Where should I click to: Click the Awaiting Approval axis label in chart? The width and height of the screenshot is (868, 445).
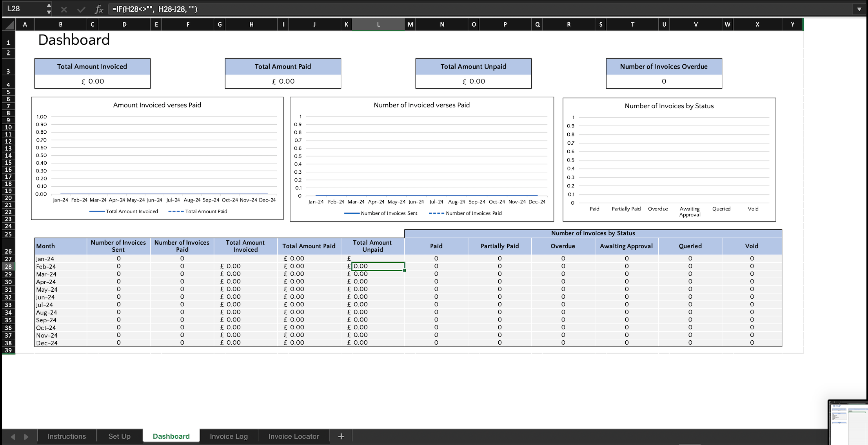[x=690, y=212]
